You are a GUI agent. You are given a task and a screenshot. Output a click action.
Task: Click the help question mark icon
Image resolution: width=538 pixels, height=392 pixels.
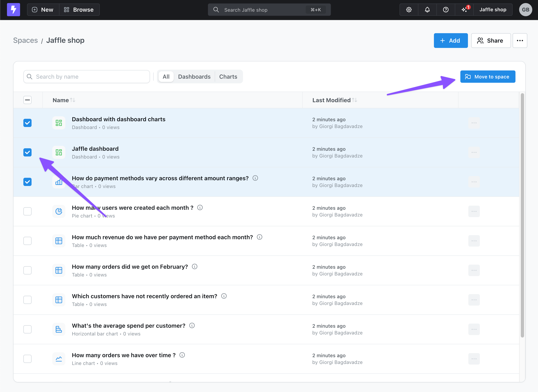tap(446, 10)
